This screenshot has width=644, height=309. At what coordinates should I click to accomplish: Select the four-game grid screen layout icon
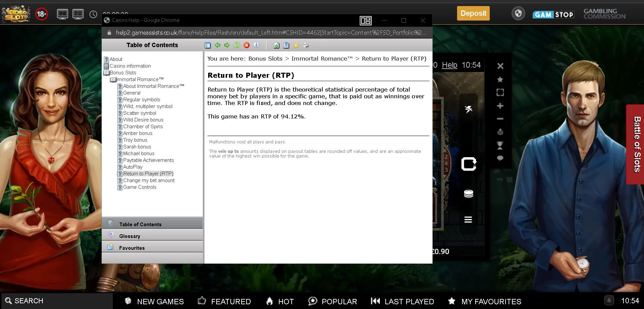[x=78, y=14]
